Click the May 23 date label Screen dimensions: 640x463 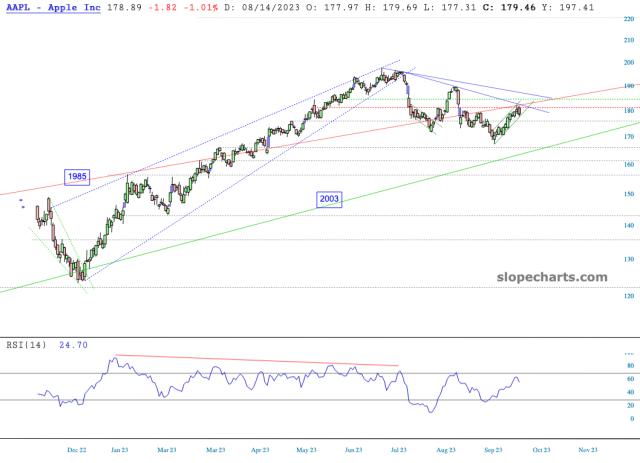306,450
